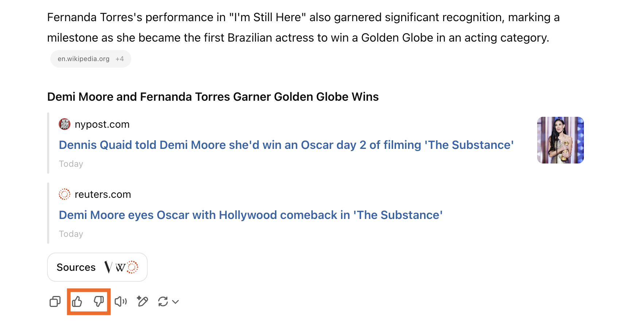Open Demi Moore eyes Oscar article link
The image size is (644, 327).
251,215
